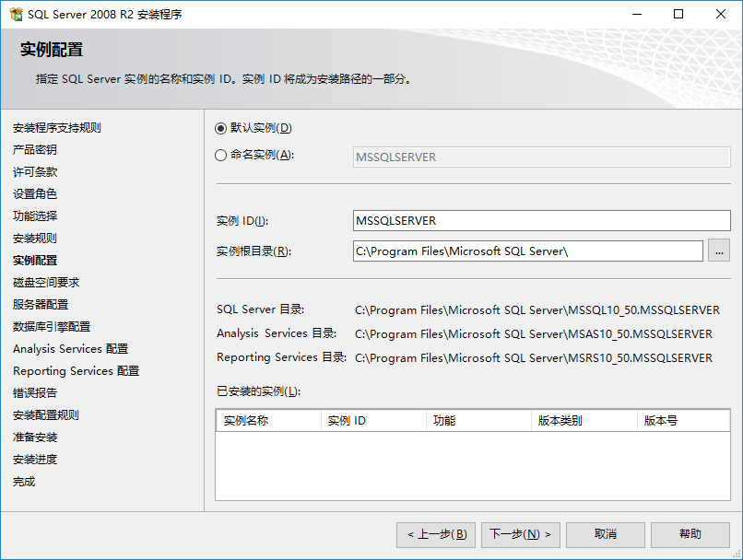Click 安装程序支持规则 step in sidebar
This screenshot has width=743, height=560.
(57, 128)
